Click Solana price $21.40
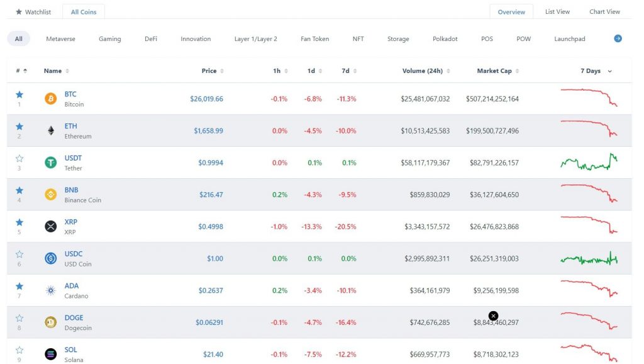 point(213,354)
